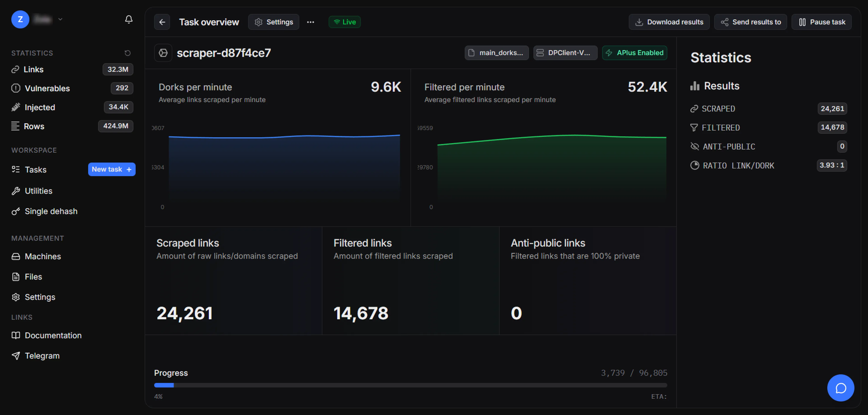Click the notification bell icon

tap(128, 19)
